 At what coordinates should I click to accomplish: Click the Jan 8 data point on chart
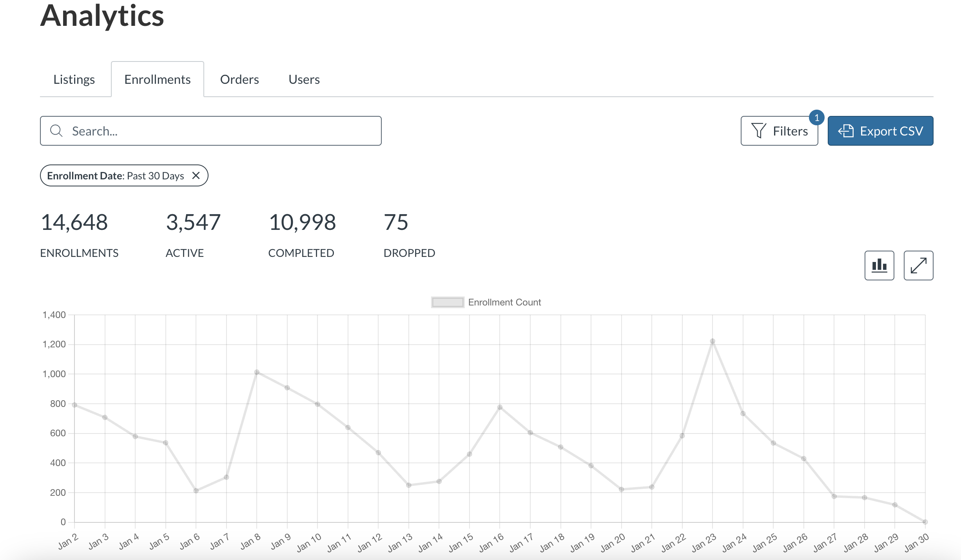pos(257,372)
